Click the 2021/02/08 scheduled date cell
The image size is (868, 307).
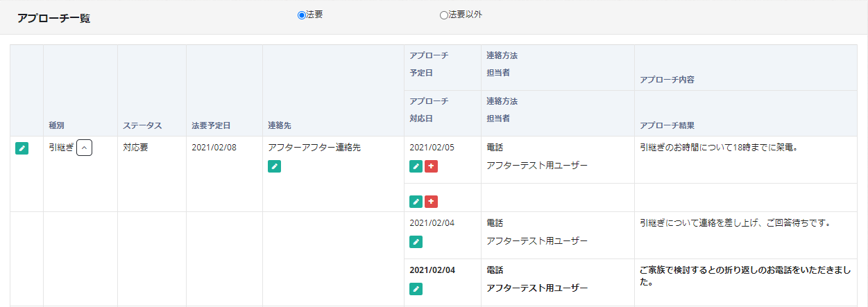pos(214,148)
